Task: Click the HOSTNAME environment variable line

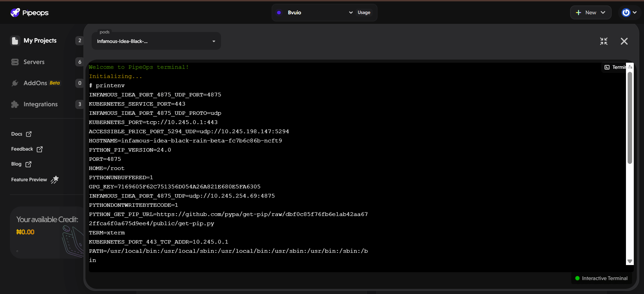Action: click(186, 141)
